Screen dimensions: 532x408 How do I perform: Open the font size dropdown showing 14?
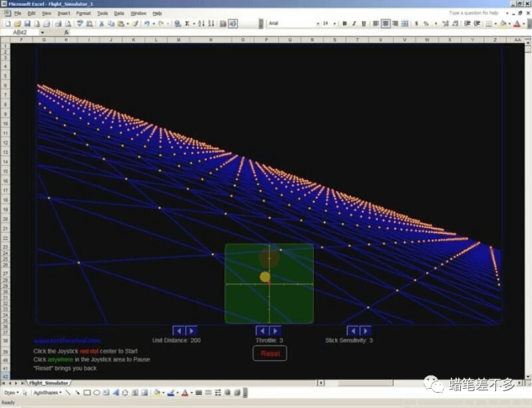[334, 23]
